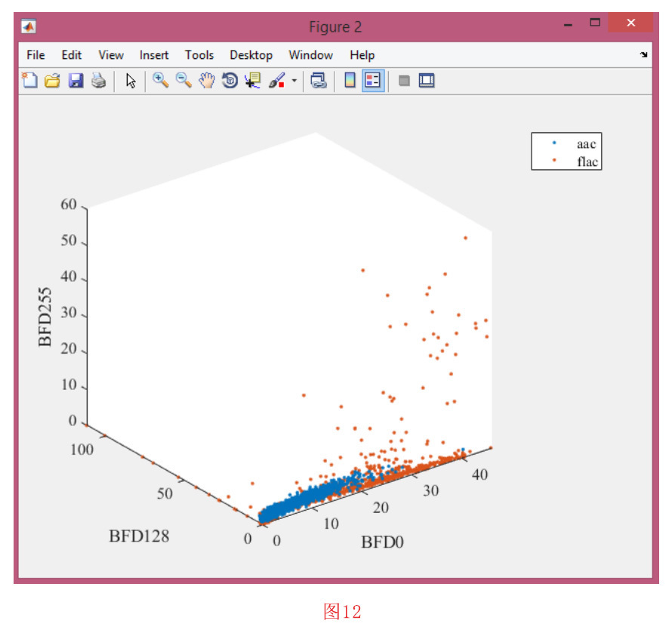Print the figure with the printer icon

(98, 80)
